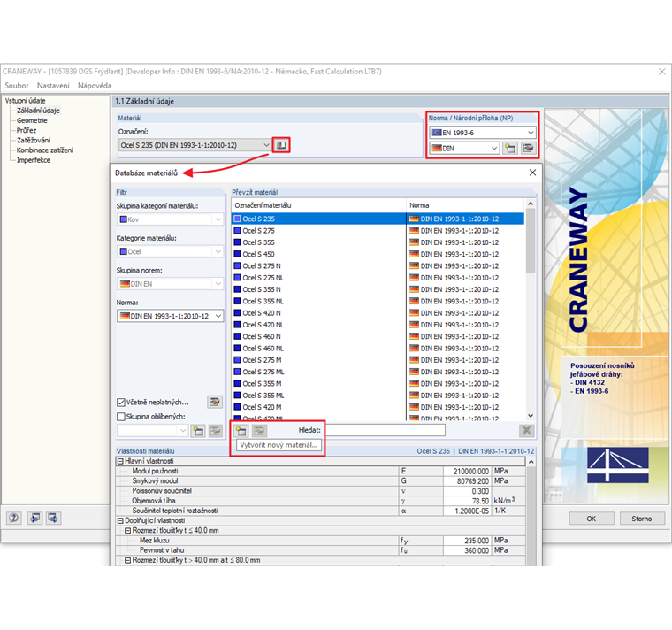
Task: Click Pevnost v tahu value 360.000
Action: coord(468,550)
